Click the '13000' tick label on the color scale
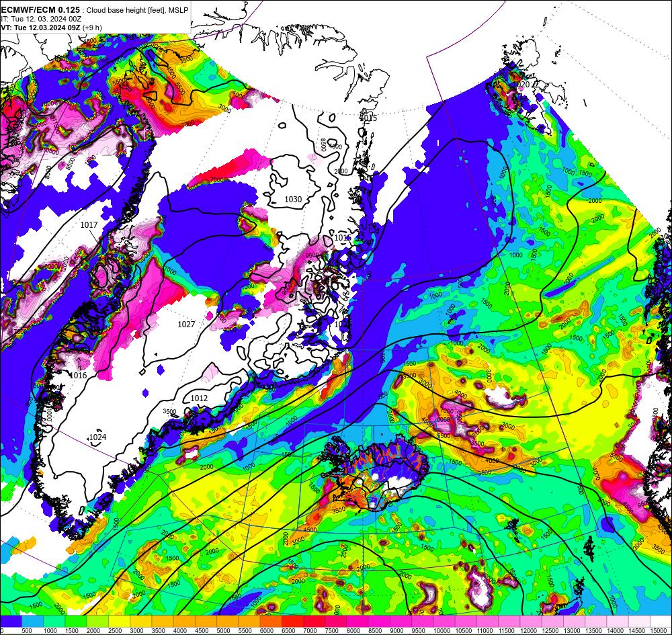 click(572, 631)
